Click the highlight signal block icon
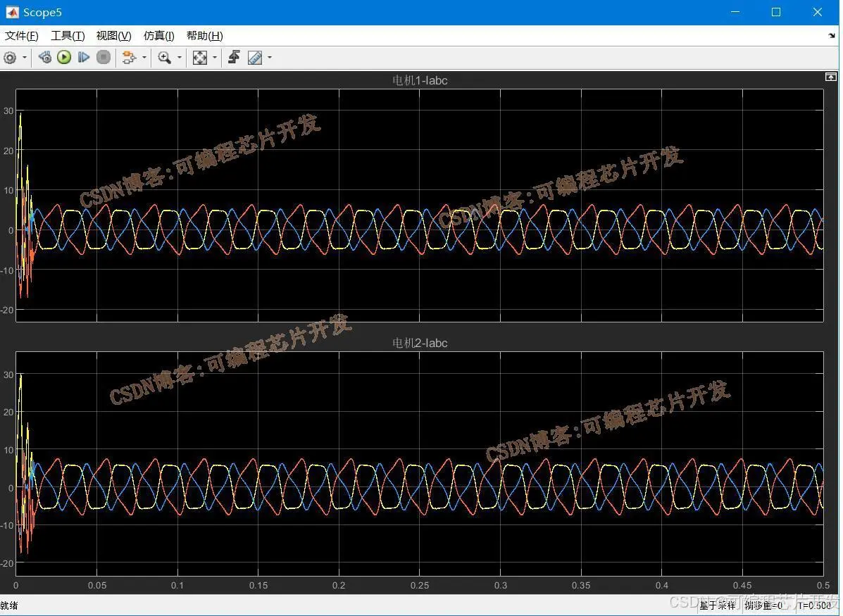Image resolution: width=843 pixels, height=616 pixels. click(128, 58)
